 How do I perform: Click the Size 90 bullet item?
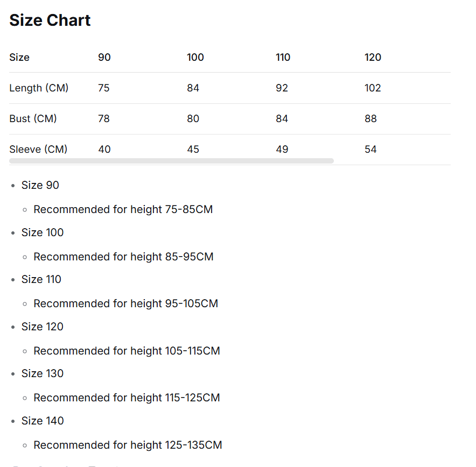[40, 186]
